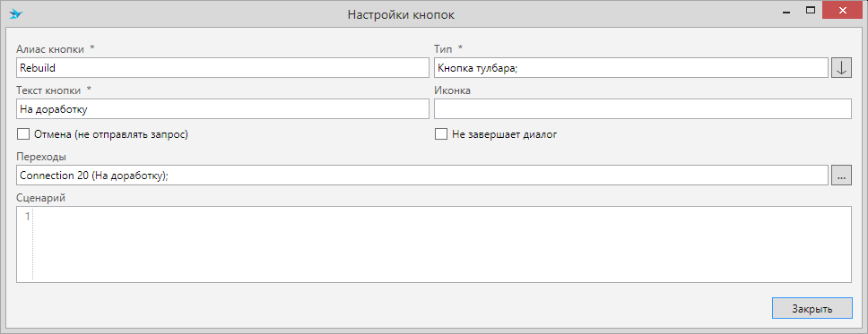Viewport: 868px width, 334px height.
Task: Focus the Алиас кнопки field containing Rebuild
Action: pyautogui.click(x=222, y=68)
